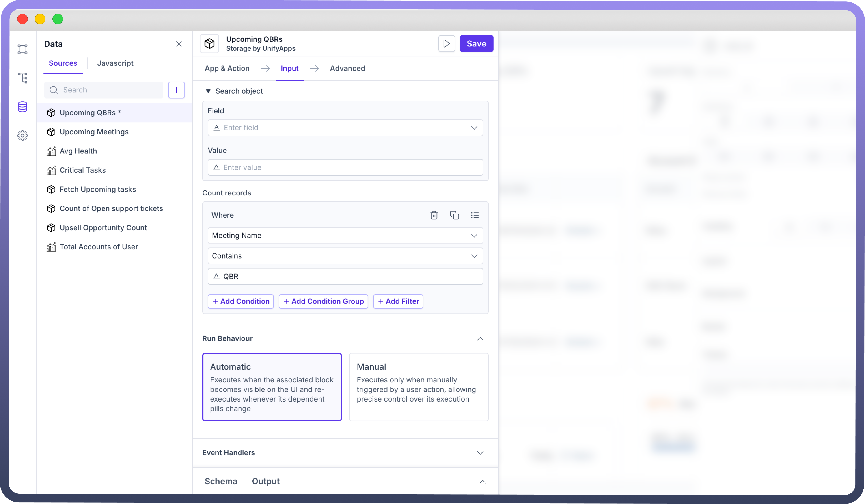Click Add Condition Group button

pyautogui.click(x=323, y=301)
